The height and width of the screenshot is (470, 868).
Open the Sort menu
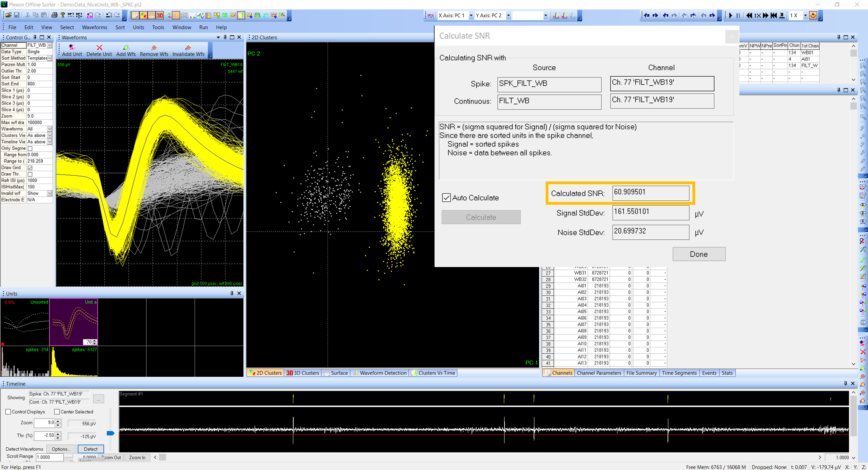click(x=120, y=27)
